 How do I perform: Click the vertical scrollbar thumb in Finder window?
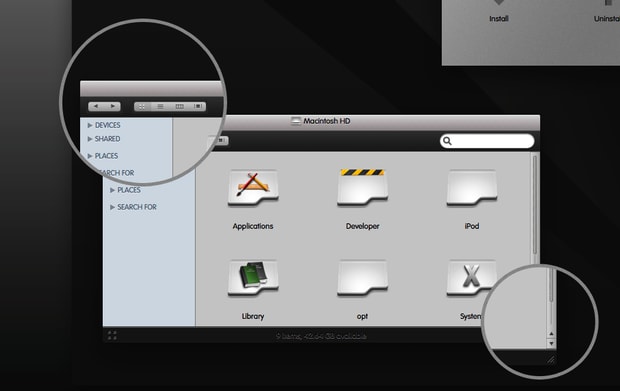click(535, 205)
